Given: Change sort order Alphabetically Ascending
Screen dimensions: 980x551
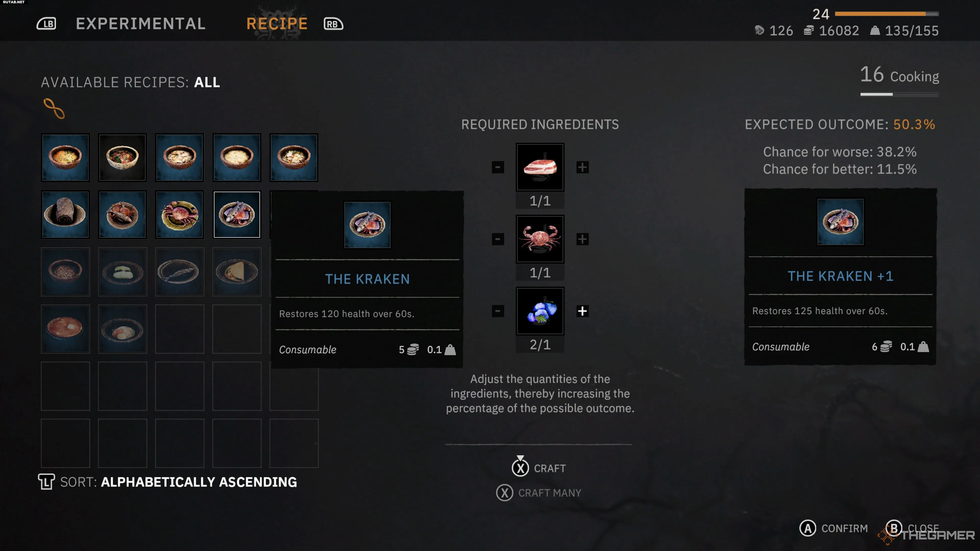Looking at the screenshot, I should 167,482.
